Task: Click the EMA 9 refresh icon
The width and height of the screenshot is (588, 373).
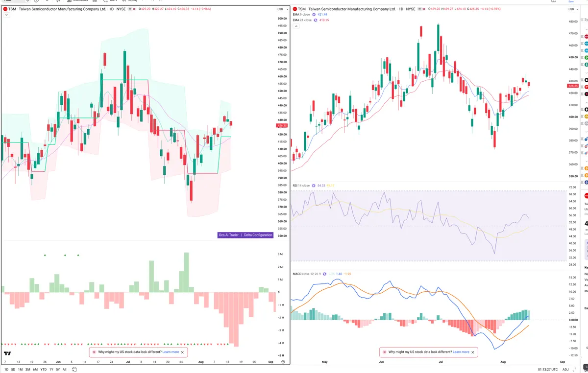Action: point(314,15)
